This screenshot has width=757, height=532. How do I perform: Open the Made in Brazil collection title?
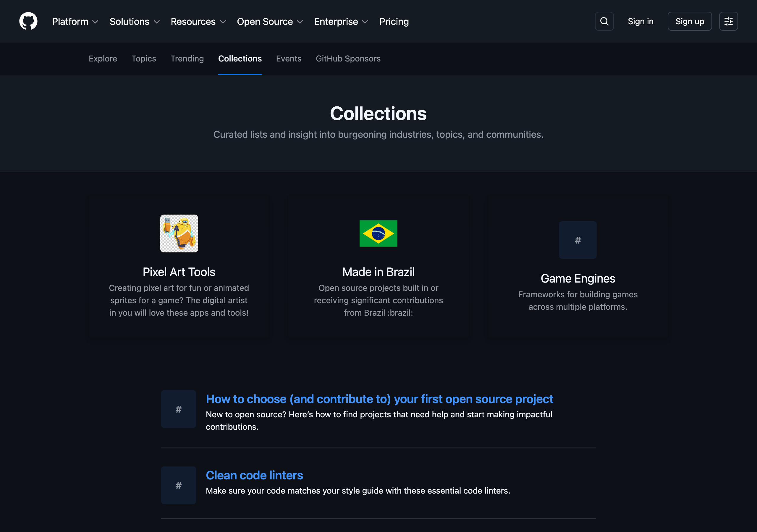point(378,272)
